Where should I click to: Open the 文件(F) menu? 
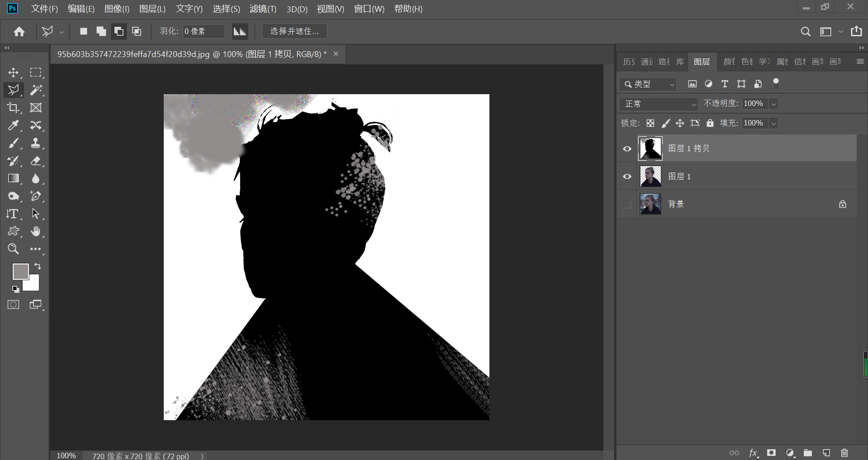(x=44, y=9)
